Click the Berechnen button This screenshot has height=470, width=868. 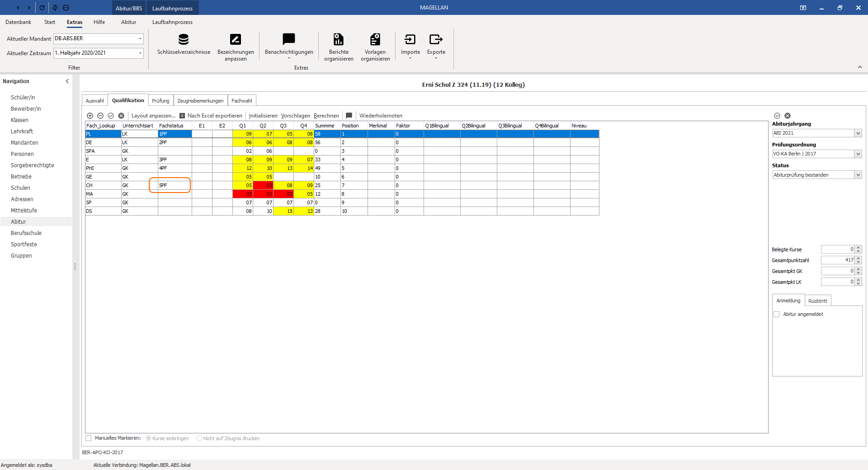tap(326, 116)
